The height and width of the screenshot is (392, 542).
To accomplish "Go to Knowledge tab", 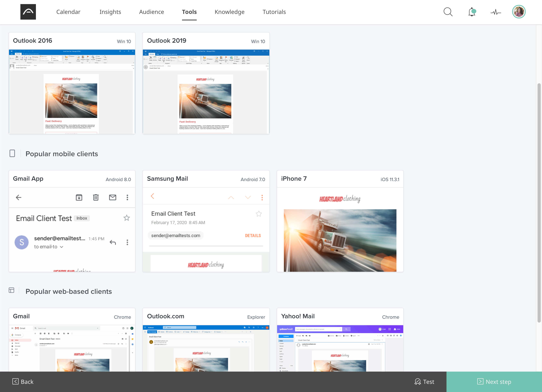I will [229, 12].
